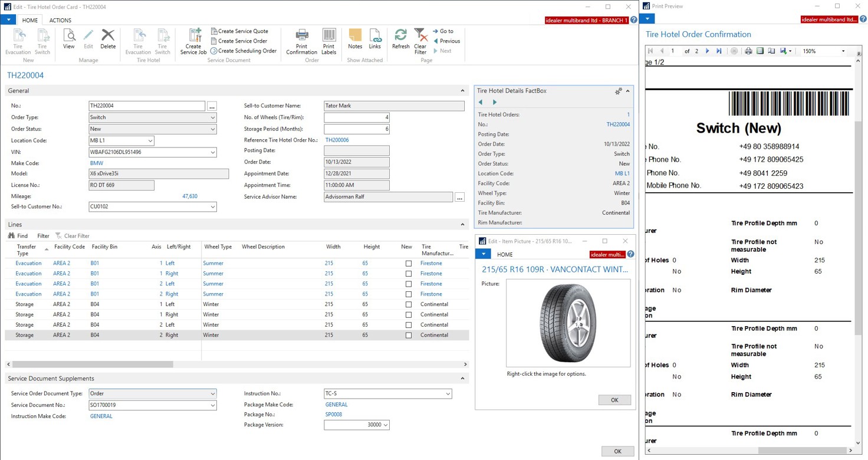
Task: Click the Print Labels icon
Action: pos(328,40)
